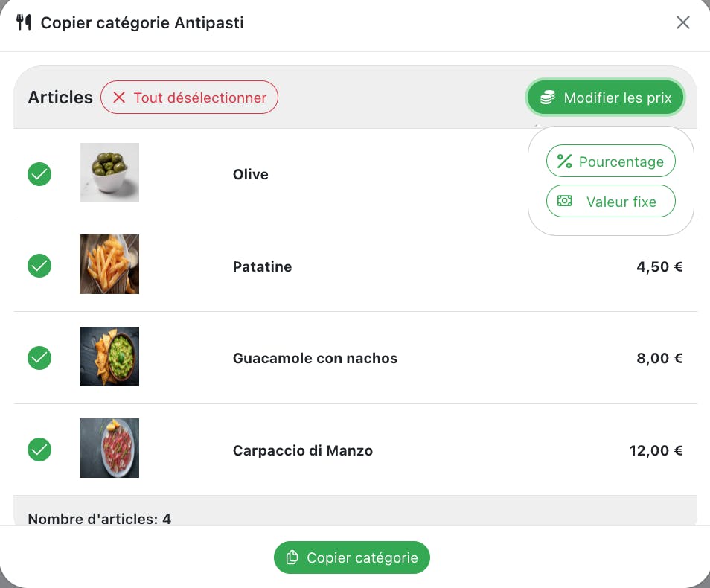Click the percent icon in Pourcentage option
Image resolution: width=710 pixels, height=588 pixels.
564,162
